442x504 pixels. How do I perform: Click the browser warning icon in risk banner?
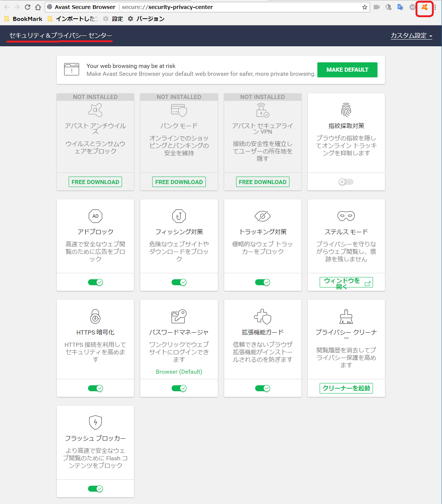[72, 69]
